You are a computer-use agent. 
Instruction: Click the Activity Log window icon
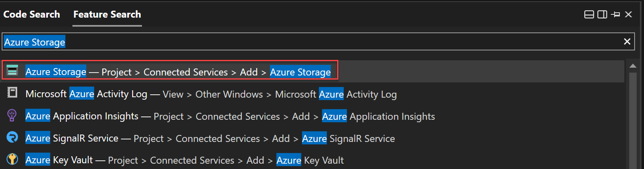12,93
